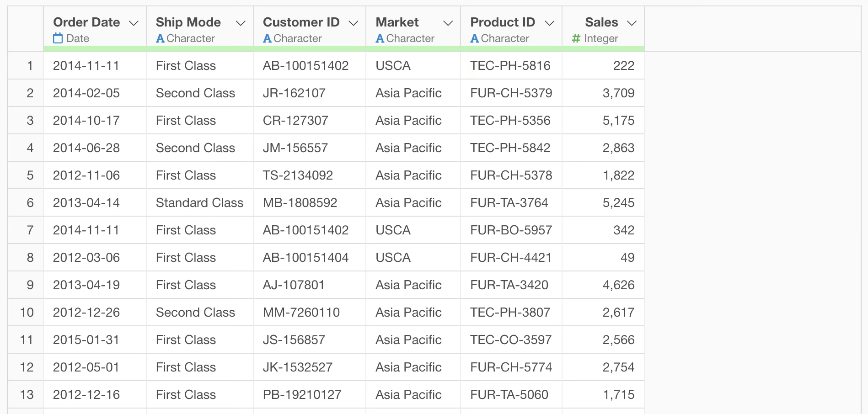Select the Order Date column header

pos(86,22)
